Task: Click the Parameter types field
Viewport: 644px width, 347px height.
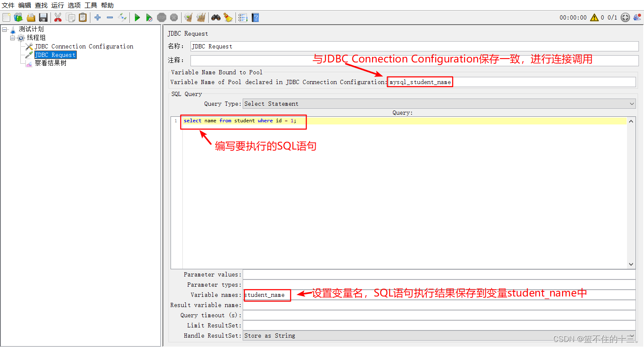Action: click(439, 285)
